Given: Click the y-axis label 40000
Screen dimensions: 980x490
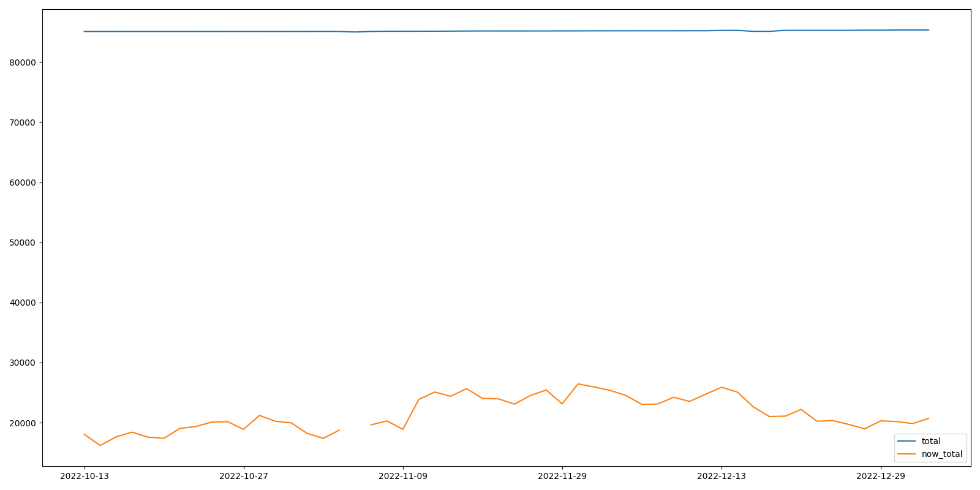Looking at the screenshot, I should [23, 303].
